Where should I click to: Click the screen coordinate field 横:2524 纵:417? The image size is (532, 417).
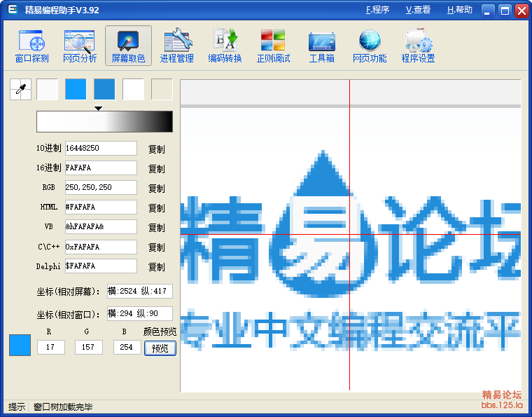pos(140,292)
